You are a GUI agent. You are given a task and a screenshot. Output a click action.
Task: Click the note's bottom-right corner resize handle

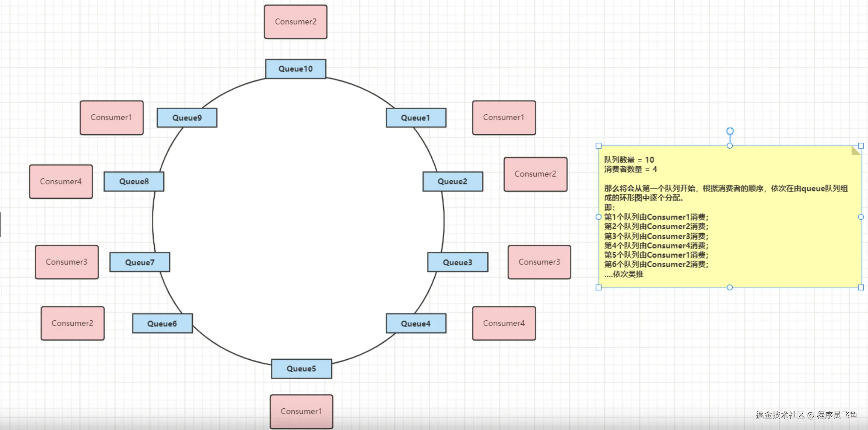(x=860, y=287)
